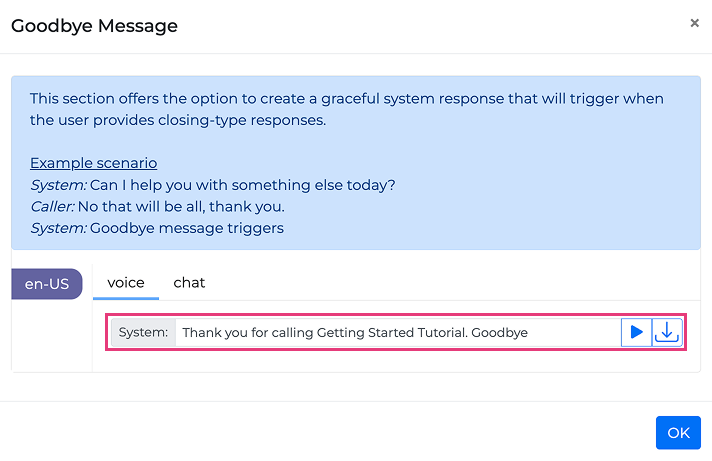Click the Goodbye Message dialog title
Image resolution: width=712 pixels, height=461 pixels.
pyautogui.click(x=94, y=26)
